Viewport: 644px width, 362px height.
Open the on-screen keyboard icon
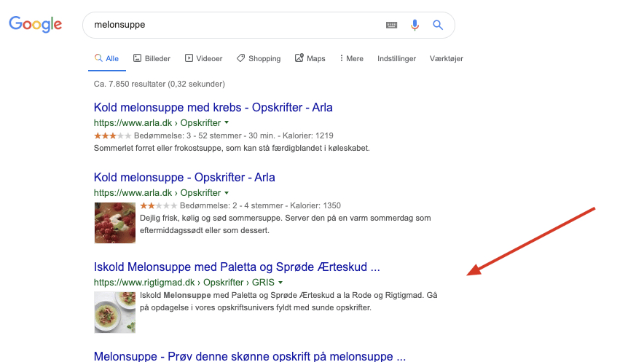(x=391, y=25)
